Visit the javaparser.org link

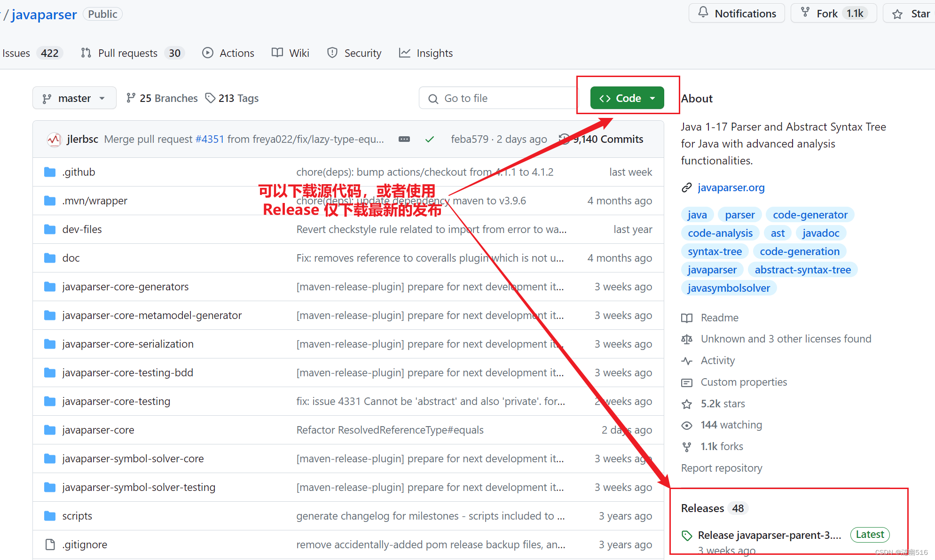coord(731,187)
